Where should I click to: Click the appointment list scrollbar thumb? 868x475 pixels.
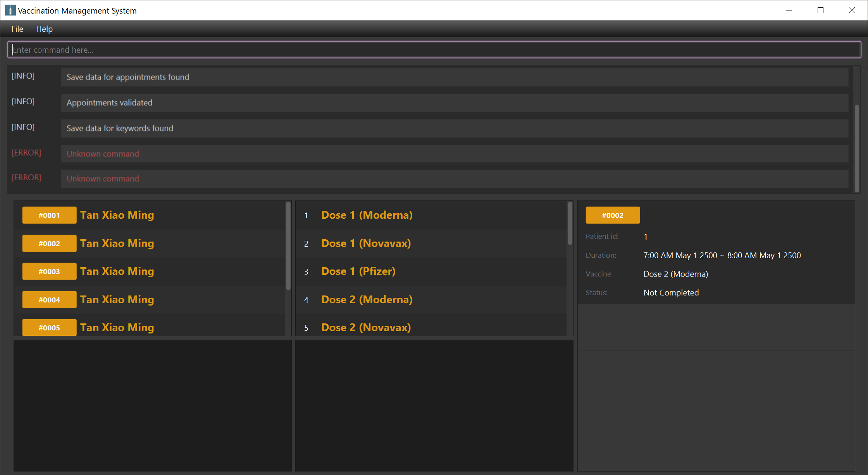click(x=288, y=246)
